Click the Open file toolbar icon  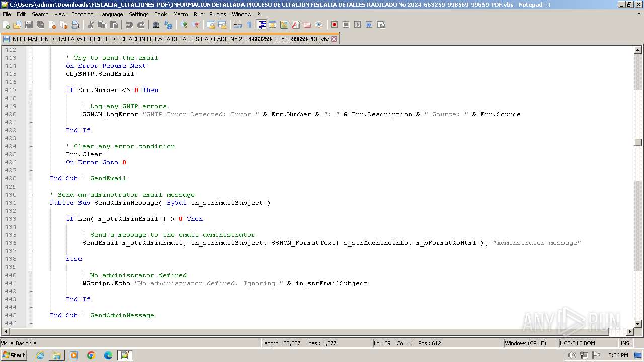pos(17,25)
